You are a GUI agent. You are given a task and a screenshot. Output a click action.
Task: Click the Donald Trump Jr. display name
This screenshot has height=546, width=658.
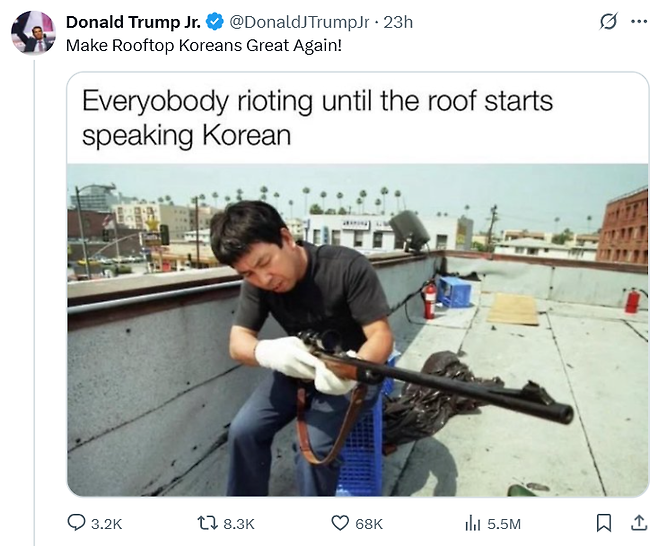pyautogui.click(x=133, y=22)
